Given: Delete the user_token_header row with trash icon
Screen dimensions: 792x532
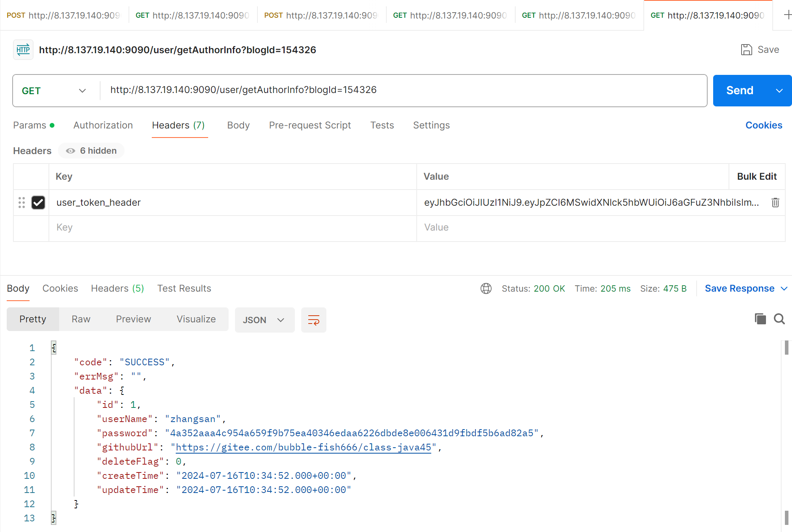Looking at the screenshot, I should 775,203.
